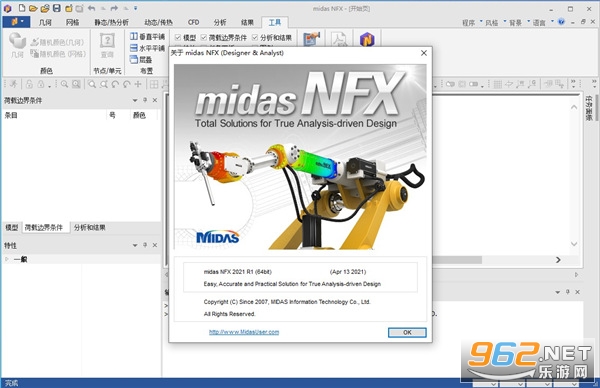The image size is (600, 388).
Task: Click the 几何 geometry color icon in the 颜色 group
Action: [17, 45]
